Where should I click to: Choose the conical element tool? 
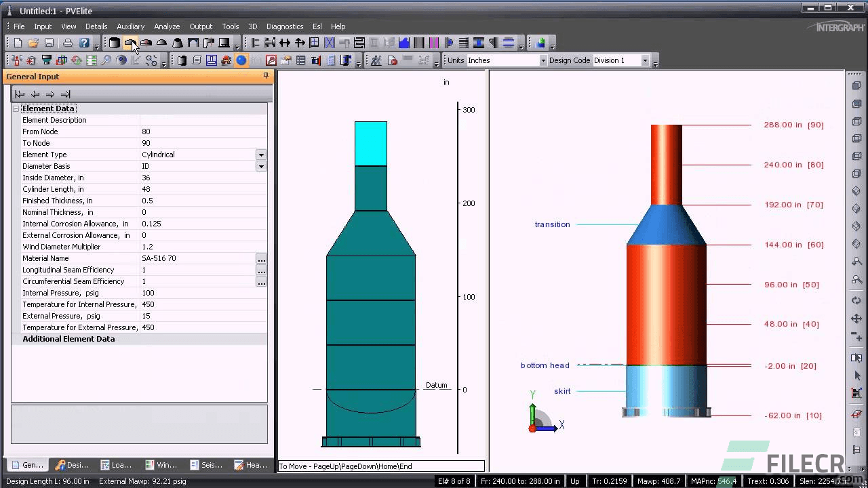click(x=178, y=43)
